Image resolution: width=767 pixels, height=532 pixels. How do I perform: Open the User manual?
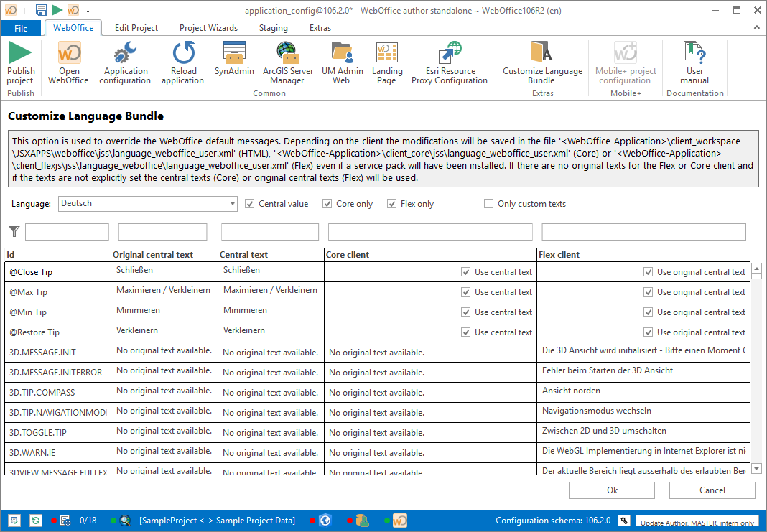click(694, 65)
